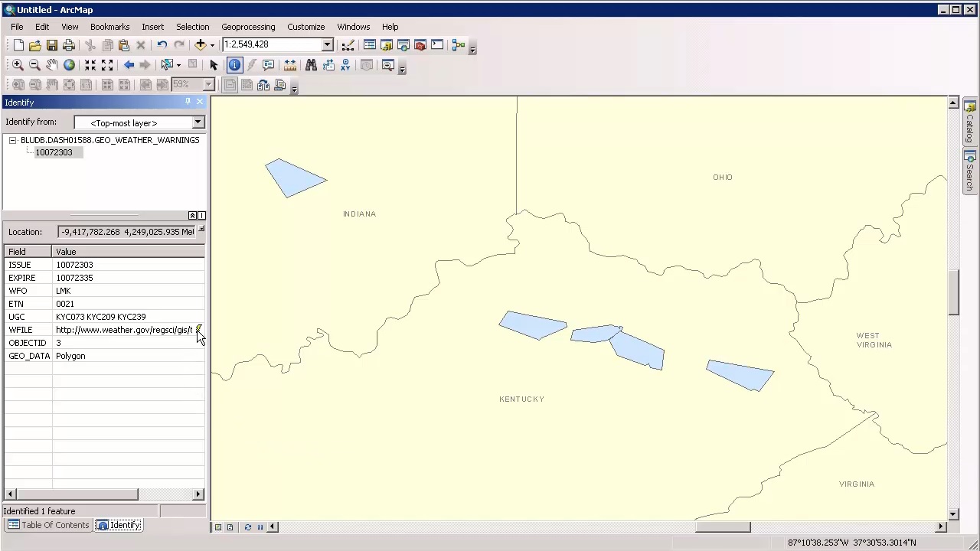Click the weather.gov WFILE URL value
Image resolution: width=980 pixels, height=551 pixels.
coord(124,330)
